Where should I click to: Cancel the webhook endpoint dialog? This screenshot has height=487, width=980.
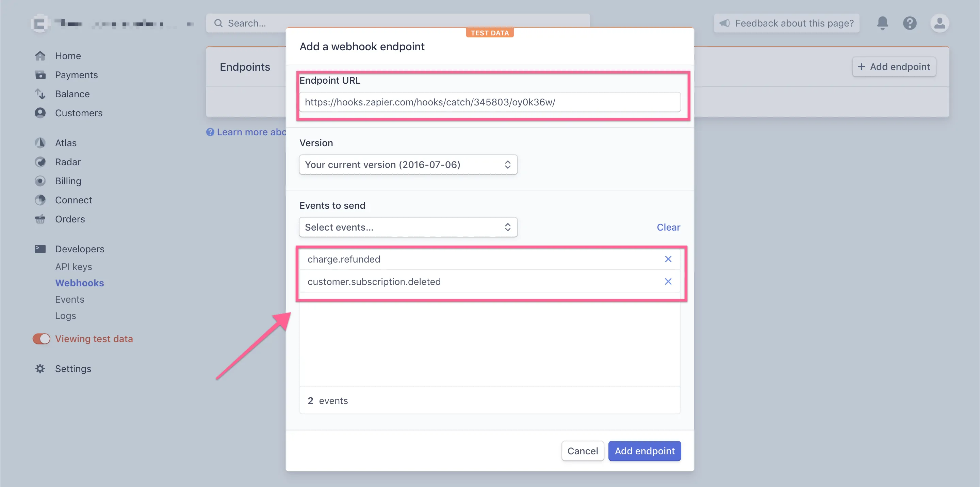(583, 451)
